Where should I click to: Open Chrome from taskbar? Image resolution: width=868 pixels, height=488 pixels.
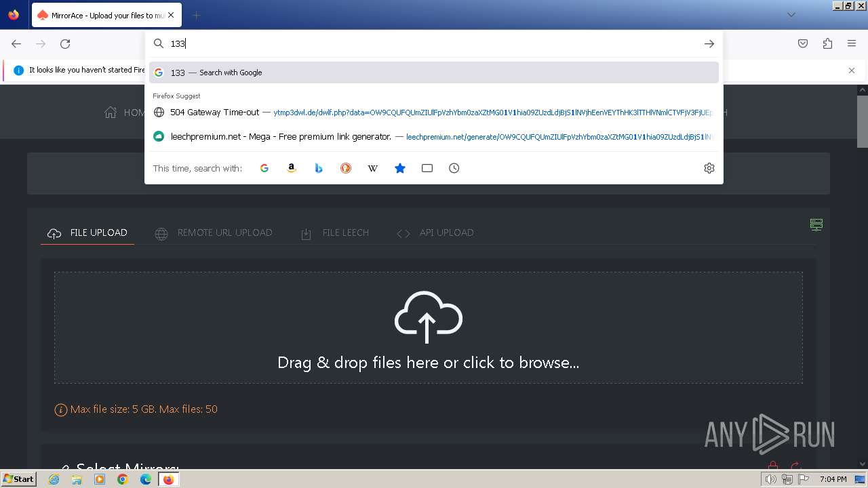(x=123, y=479)
